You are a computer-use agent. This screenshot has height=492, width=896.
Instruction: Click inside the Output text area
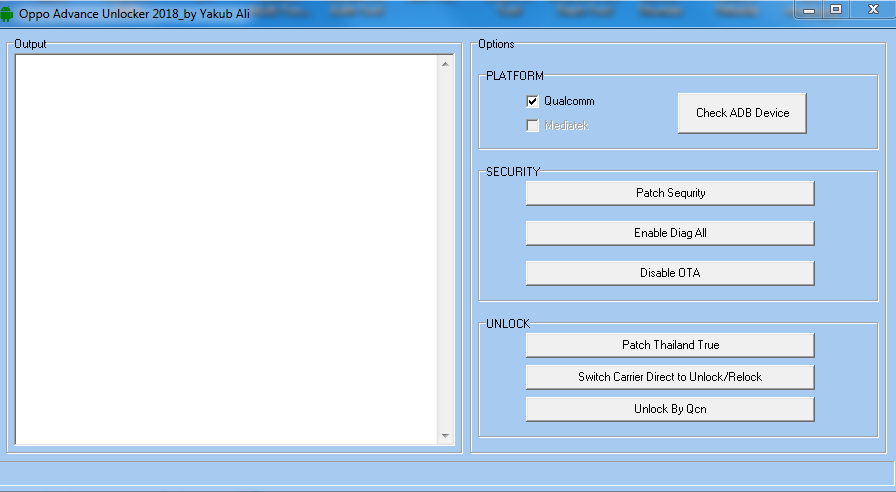[226, 250]
